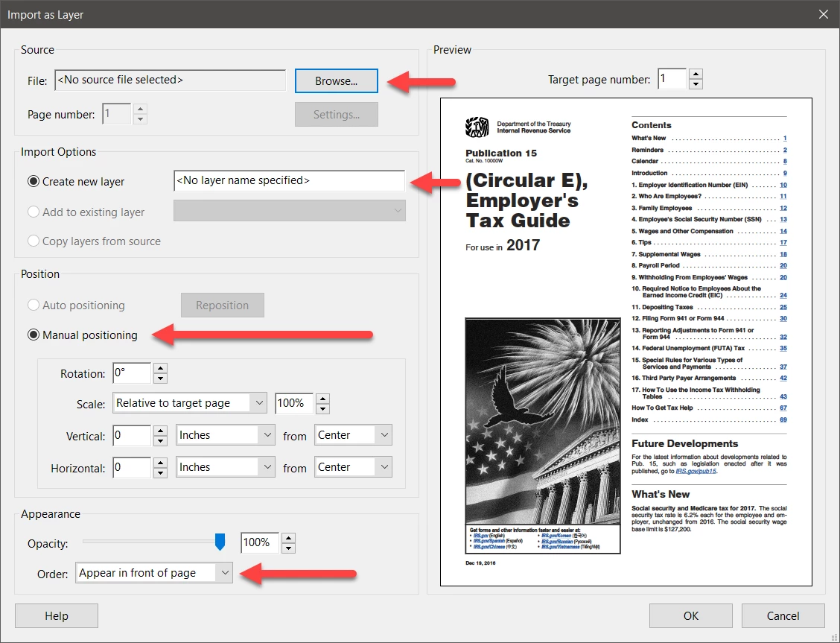This screenshot has width=840, height=643.
Task: Open the Horizontal units dropdown
Action: coord(226,466)
